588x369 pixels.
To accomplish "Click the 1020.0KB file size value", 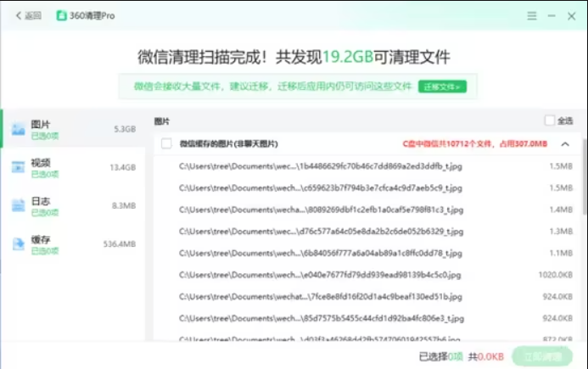I will (556, 275).
